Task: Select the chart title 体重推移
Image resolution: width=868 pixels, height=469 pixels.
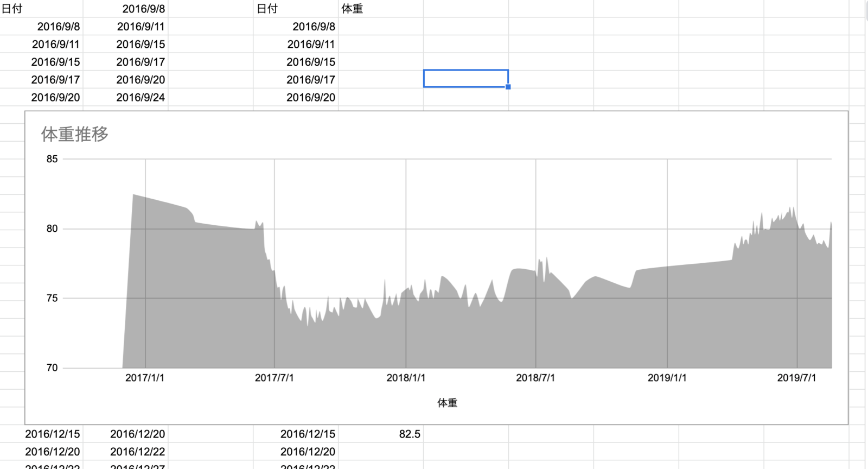Action: [x=75, y=134]
